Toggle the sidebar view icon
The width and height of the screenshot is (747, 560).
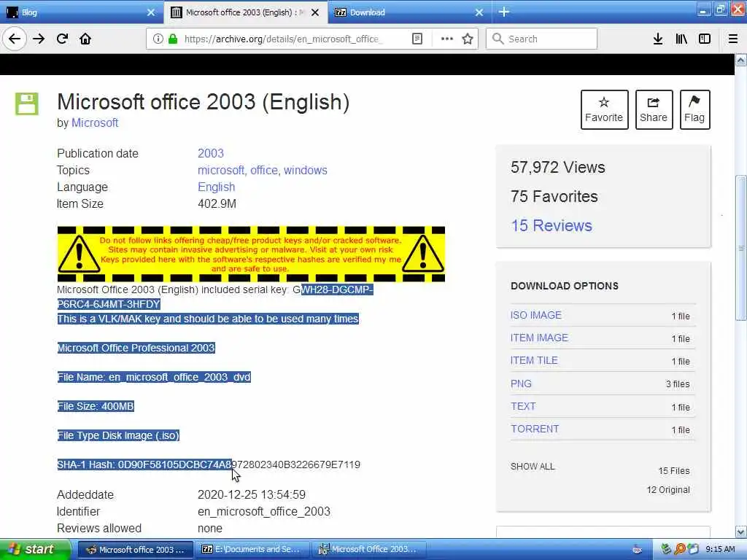click(x=705, y=39)
